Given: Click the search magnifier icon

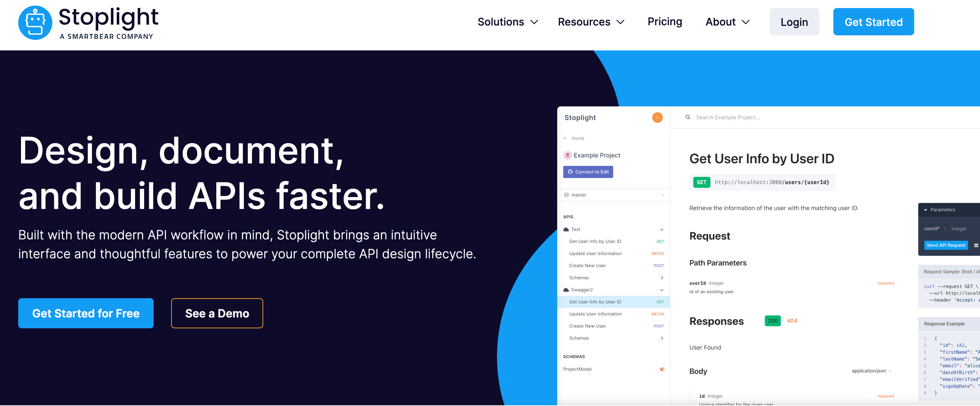Looking at the screenshot, I should 687,118.
